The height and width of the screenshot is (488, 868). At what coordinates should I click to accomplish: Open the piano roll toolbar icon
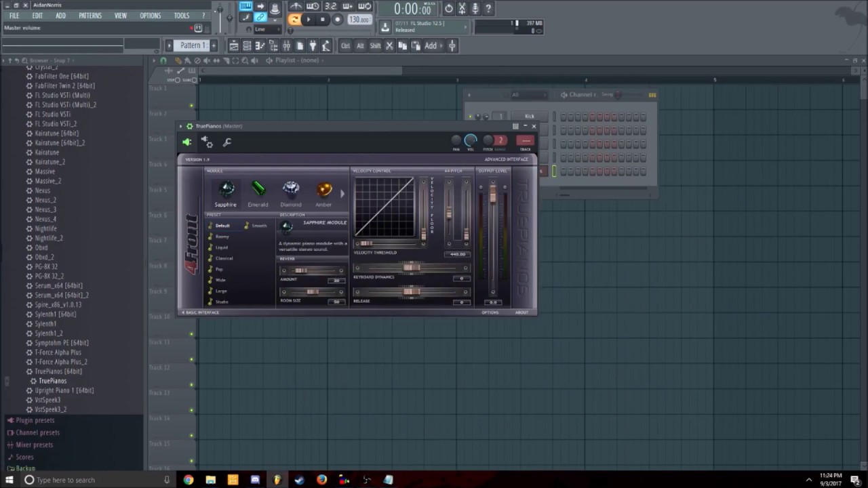click(x=260, y=45)
